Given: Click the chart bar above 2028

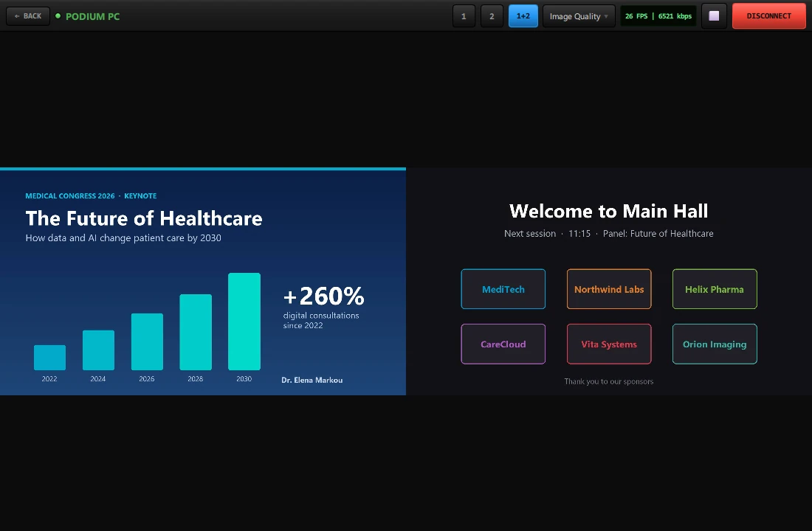Looking at the screenshot, I should tap(196, 333).
